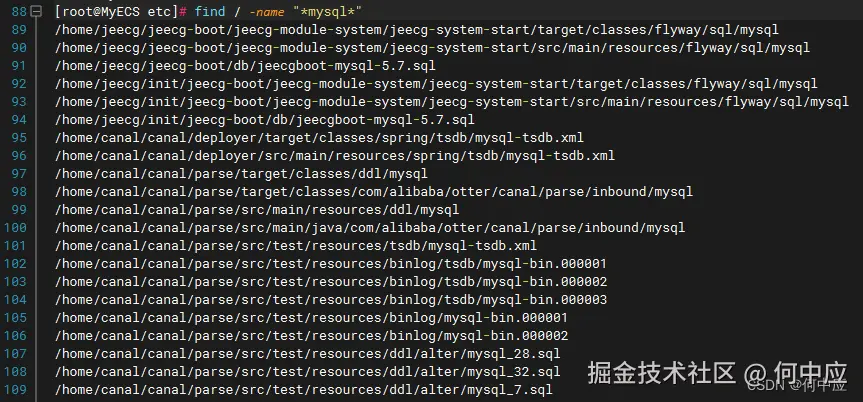The height and width of the screenshot is (402, 863).
Task: Collapse the code fold at line 88
Action: click(x=36, y=11)
